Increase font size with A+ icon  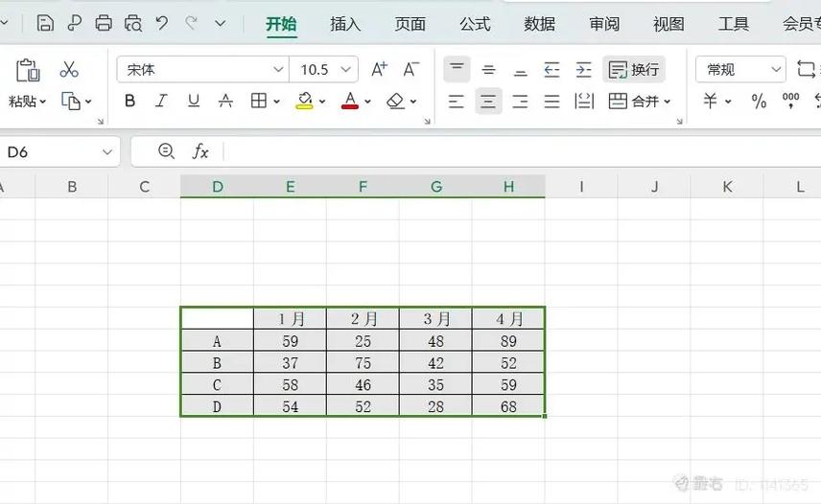tap(379, 69)
